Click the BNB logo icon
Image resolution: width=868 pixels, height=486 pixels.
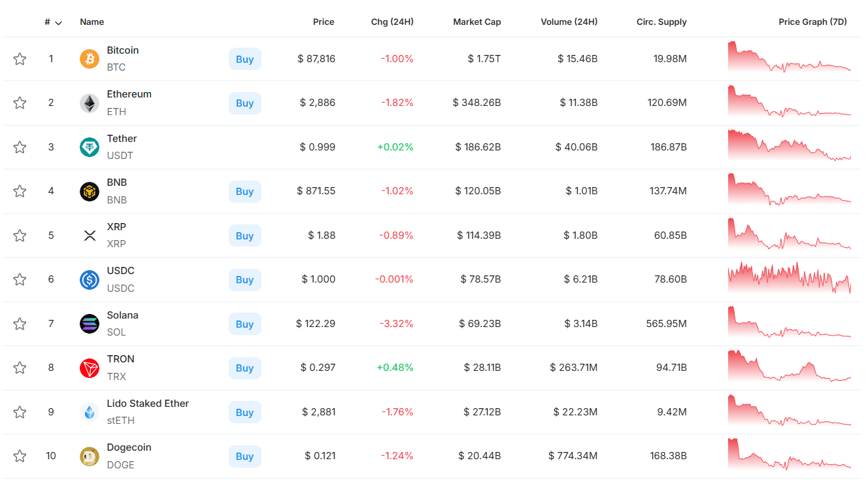click(90, 192)
